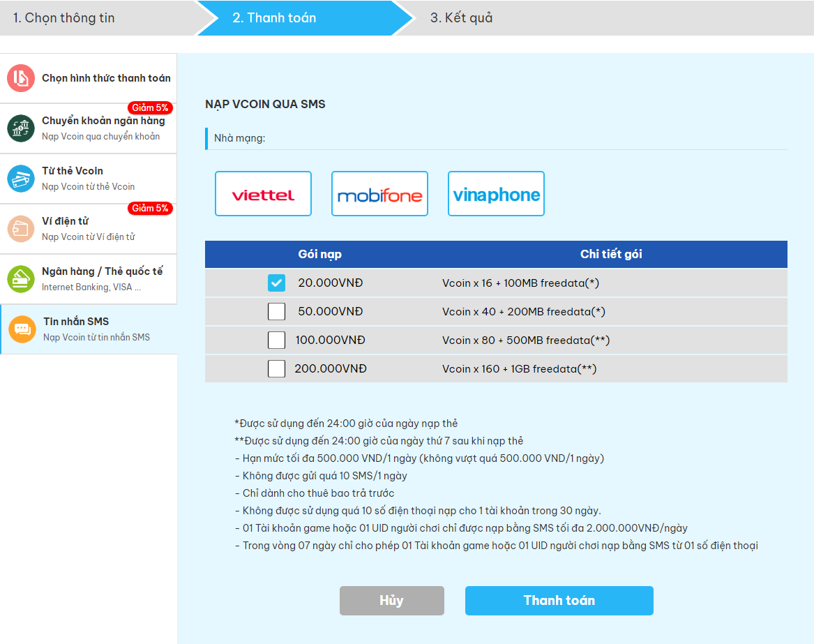Screen dimensions: 814x644
Task: Click the Thanh toán payment button
Action: tap(559, 601)
